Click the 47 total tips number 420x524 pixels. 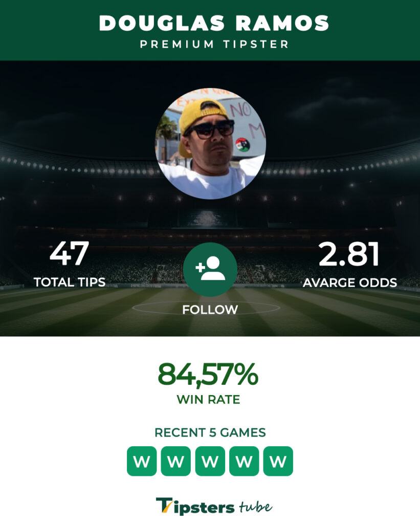pos(69,254)
